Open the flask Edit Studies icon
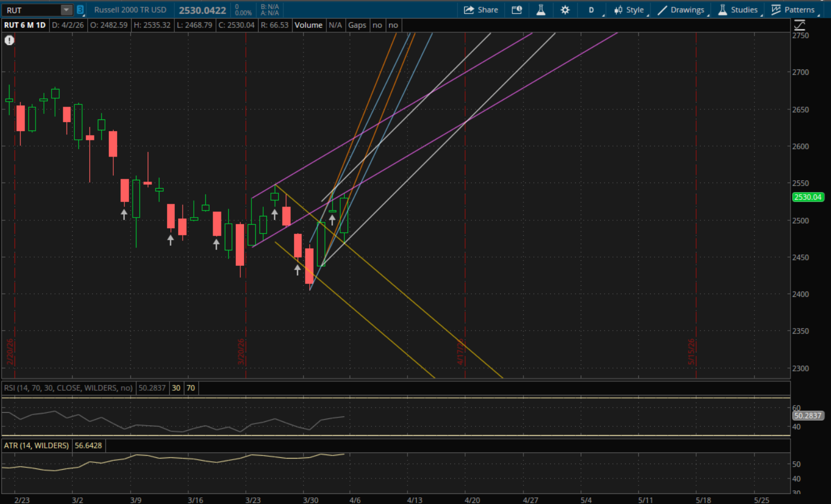 point(541,10)
